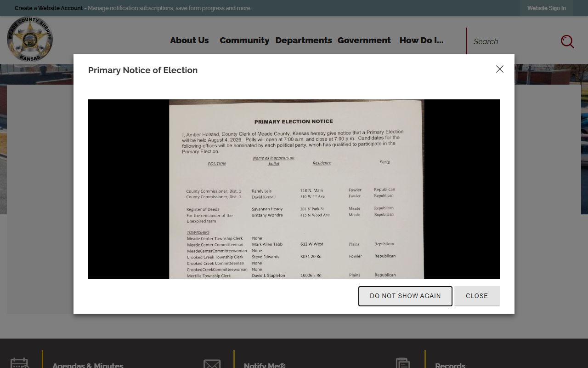Click Website Sign In button
This screenshot has width=588, height=368.
[547, 8]
